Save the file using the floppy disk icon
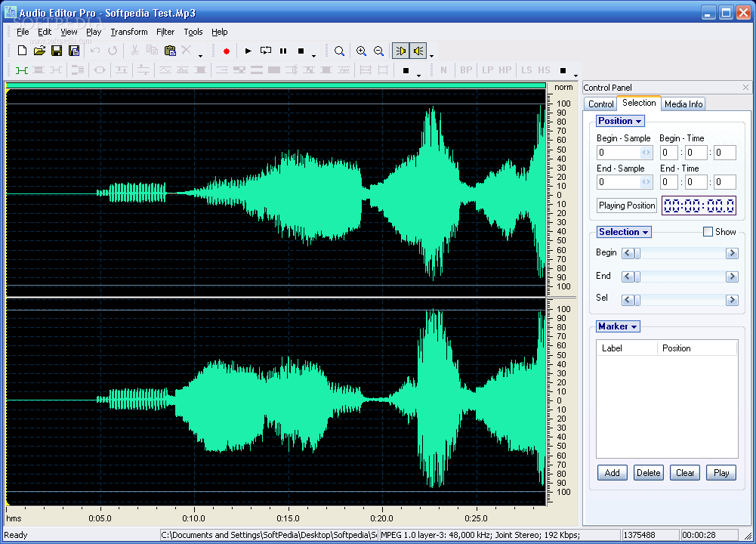This screenshot has width=756, height=544. 56,51
